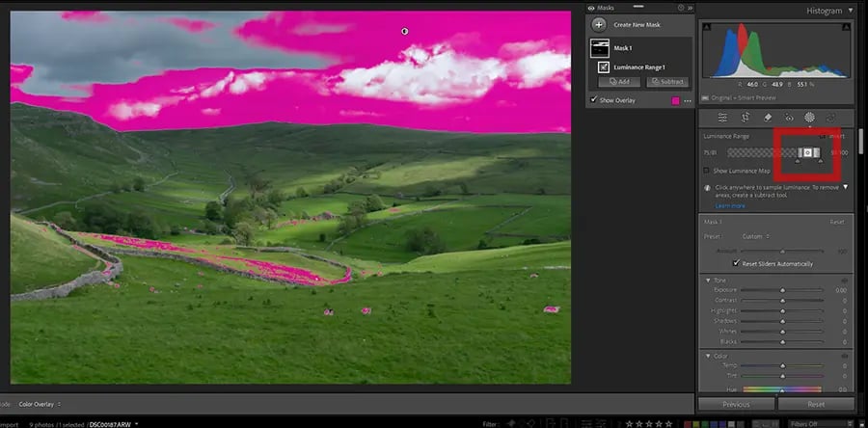Click the right panel scrollbar
868x428 pixels.
(861, 142)
